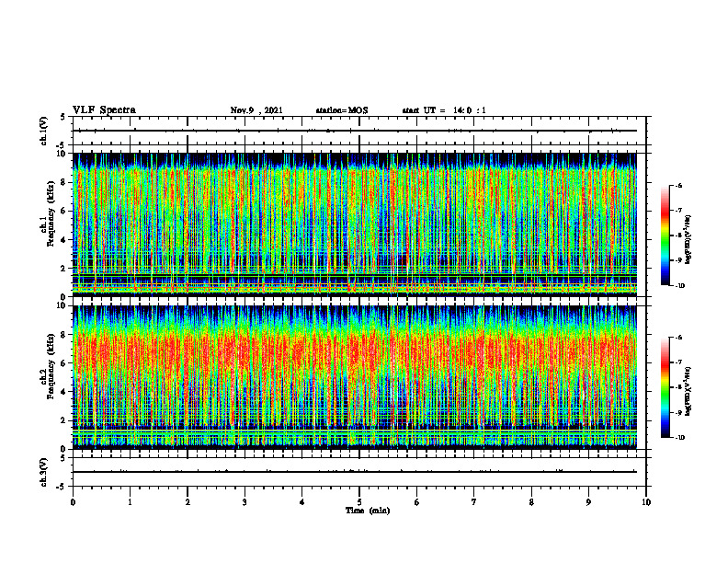728x563 pixels.
Task: Click the "5" tick label on ch.1(V) axis
Action: pos(64,118)
